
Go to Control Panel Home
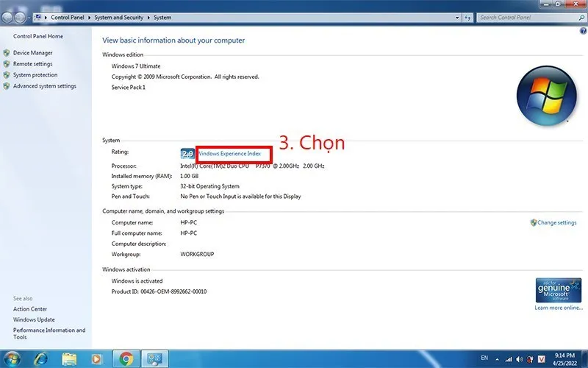tap(38, 36)
